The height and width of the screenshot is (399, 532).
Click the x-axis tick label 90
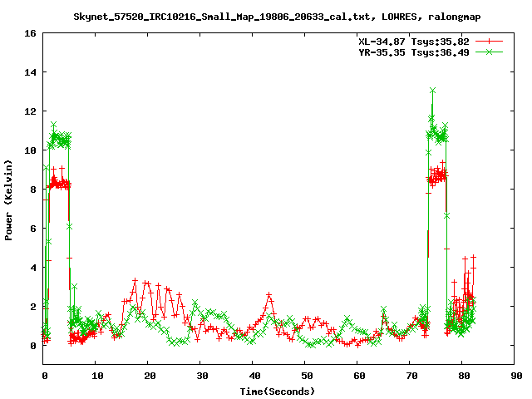point(516,376)
